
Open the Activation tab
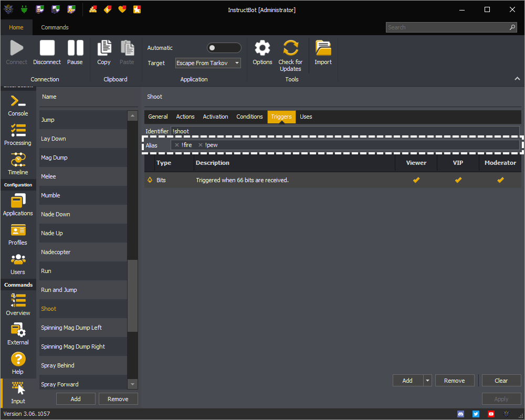(x=215, y=117)
